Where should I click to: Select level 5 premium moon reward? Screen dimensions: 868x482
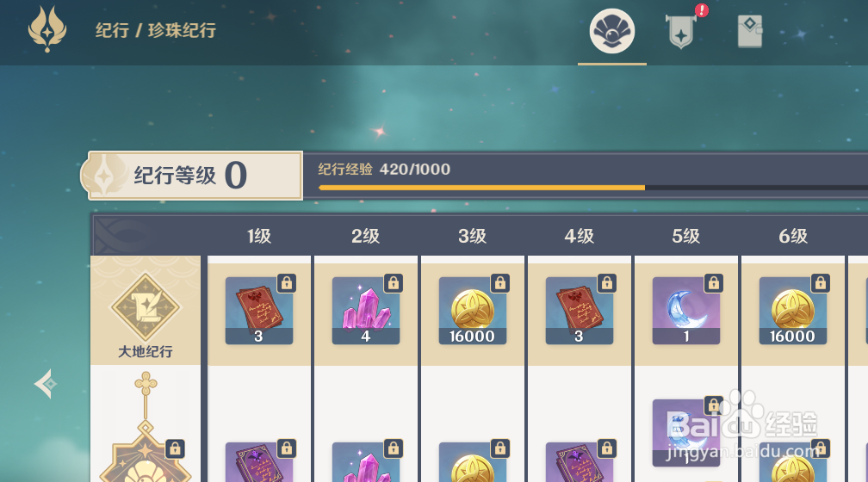(x=686, y=433)
